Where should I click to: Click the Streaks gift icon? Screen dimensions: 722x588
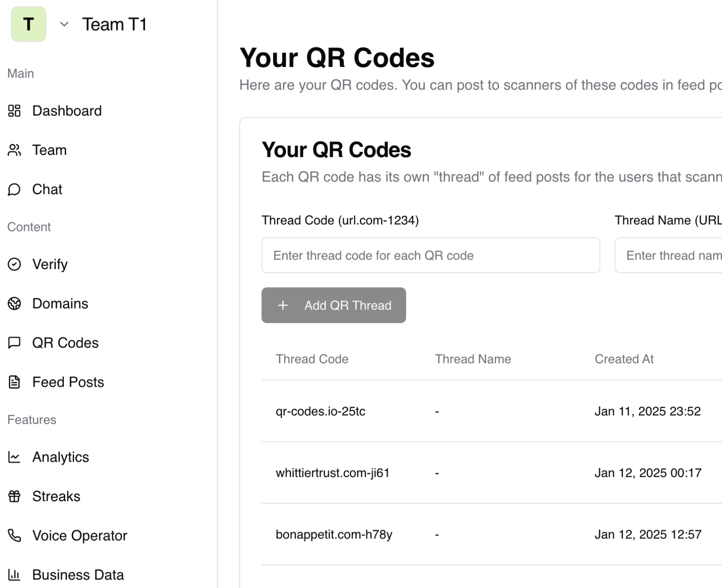[x=14, y=496]
